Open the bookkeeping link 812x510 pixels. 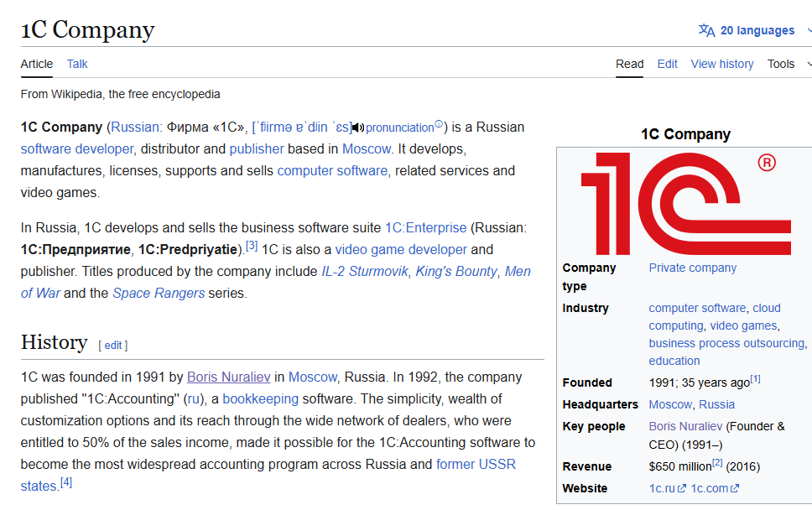(x=261, y=398)
